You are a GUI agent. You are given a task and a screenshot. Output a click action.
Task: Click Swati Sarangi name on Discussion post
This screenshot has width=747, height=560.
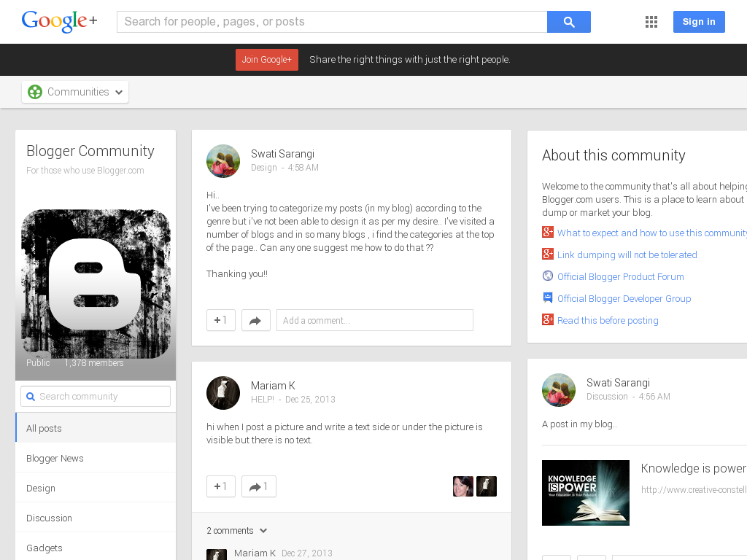click(x=618, y=383)
